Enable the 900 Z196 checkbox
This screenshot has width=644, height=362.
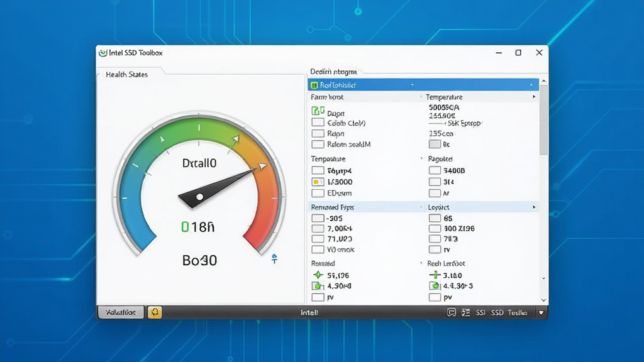[435, 229]
